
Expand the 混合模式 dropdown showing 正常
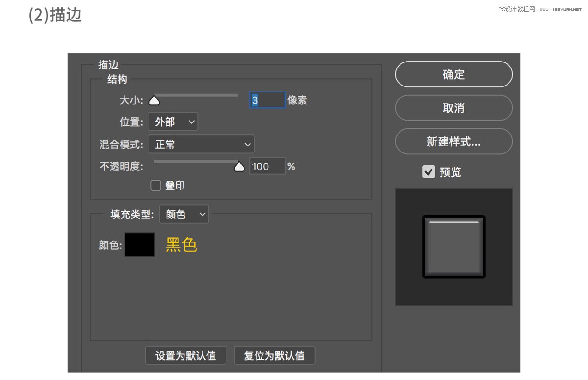[x=201, y=144]
